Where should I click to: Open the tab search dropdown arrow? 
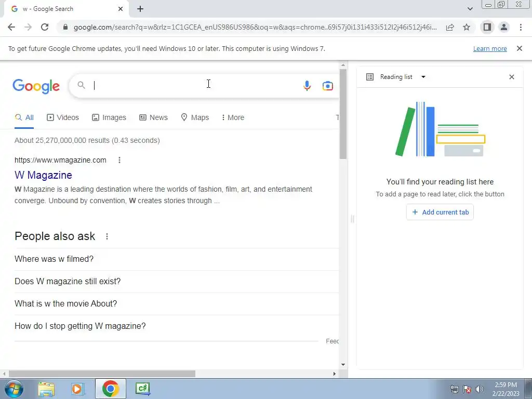(470, 9)
